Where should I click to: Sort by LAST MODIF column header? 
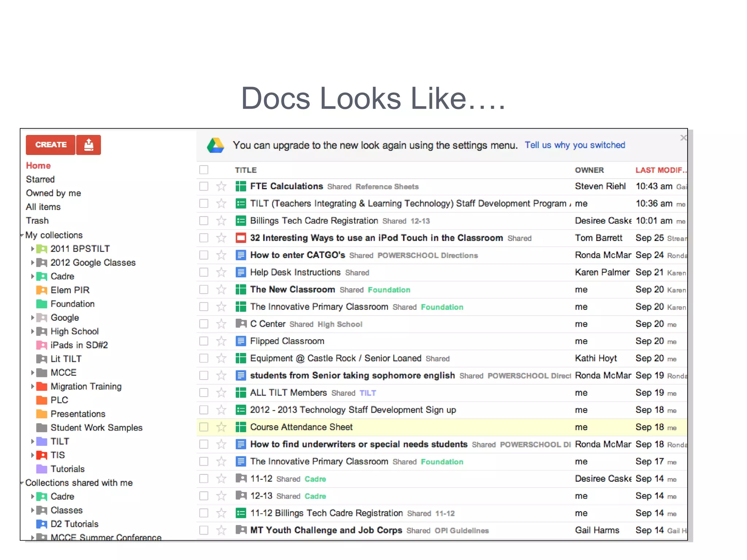pos(661,170)
